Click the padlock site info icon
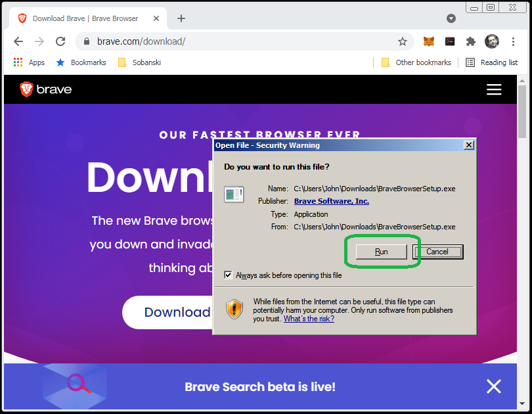This screenshot has width=532, height=414. (87, 41)
